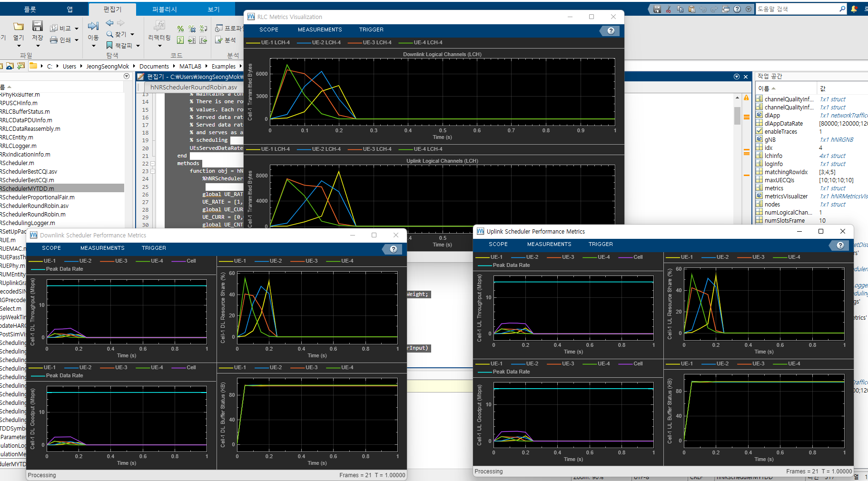Open notifications bell icon
The image size is (868, 481).
tap(854, 9)
